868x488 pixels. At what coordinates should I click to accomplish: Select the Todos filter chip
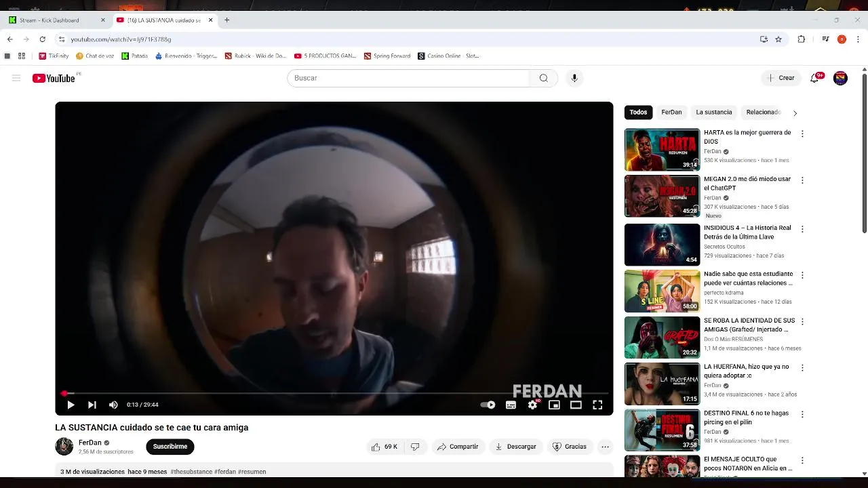(x=638, y=113)
